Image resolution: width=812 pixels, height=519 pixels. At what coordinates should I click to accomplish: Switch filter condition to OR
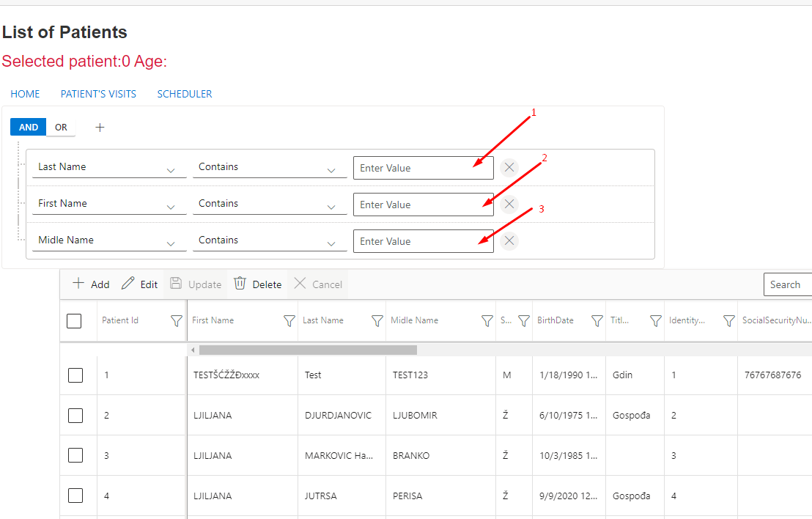[x=61, y=128]
